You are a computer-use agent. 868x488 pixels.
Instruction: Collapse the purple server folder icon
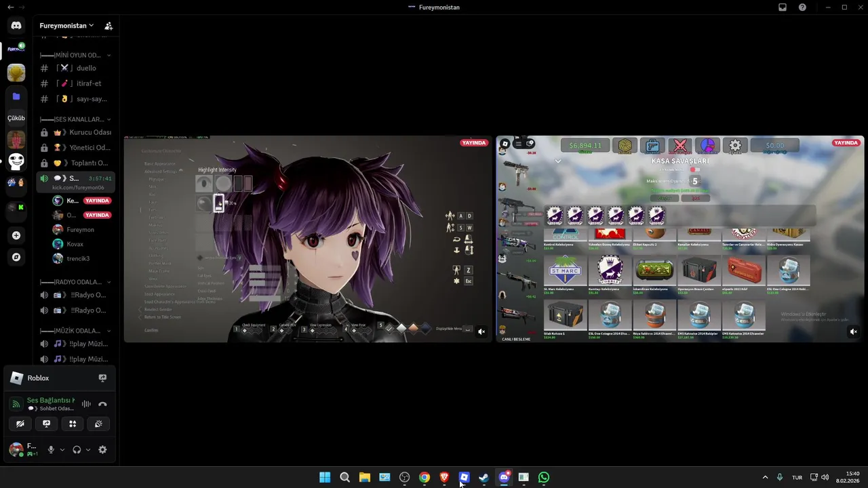(x=16, y=96)
